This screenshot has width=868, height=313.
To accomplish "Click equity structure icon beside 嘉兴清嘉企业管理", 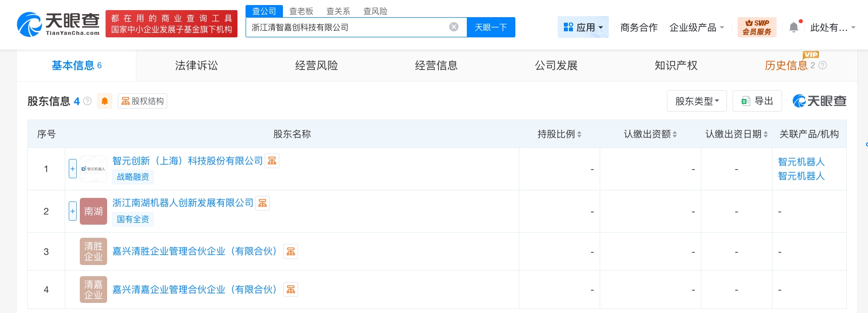I will (x=291, y=290).
